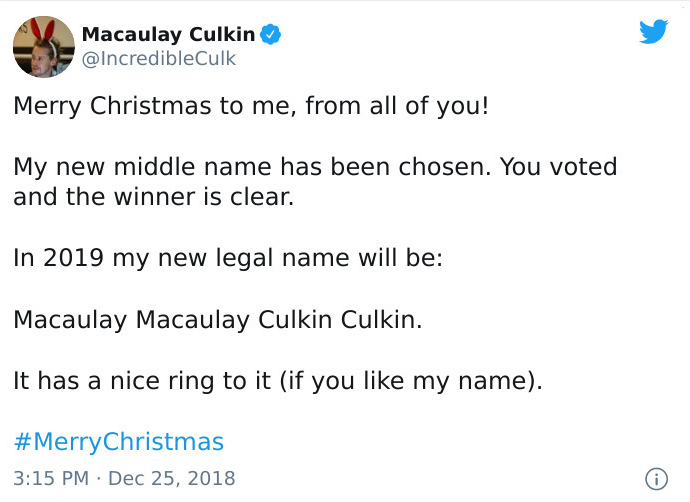The image size is (690, 502).
Task: Open the tweet info icon
Action: (656, 479)
